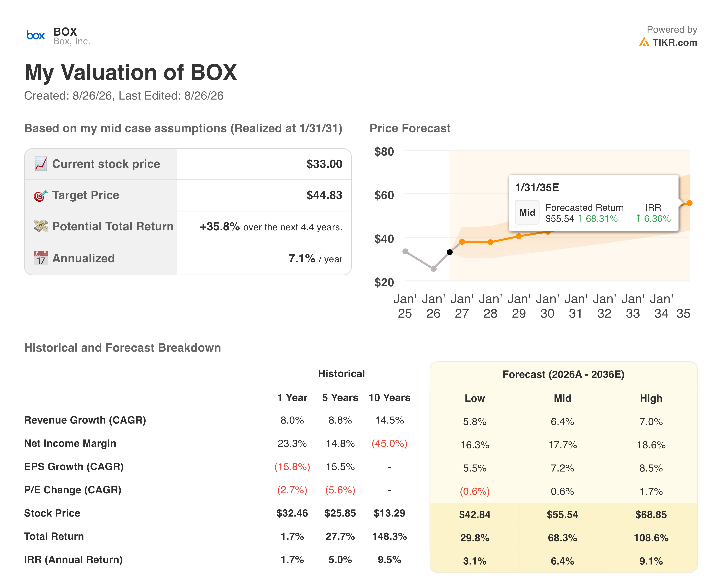The image size is (722, 588).
Task: Click the $55.54 forecasted return in tooltip
Action: pos(560,219)
